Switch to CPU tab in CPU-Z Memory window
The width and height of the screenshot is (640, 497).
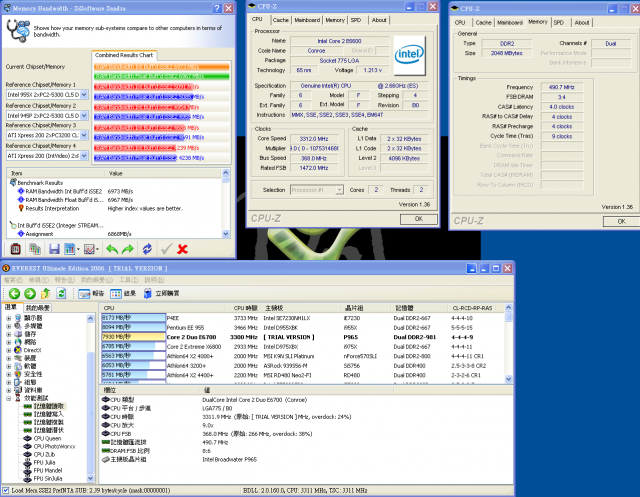[x=460, y=23]
